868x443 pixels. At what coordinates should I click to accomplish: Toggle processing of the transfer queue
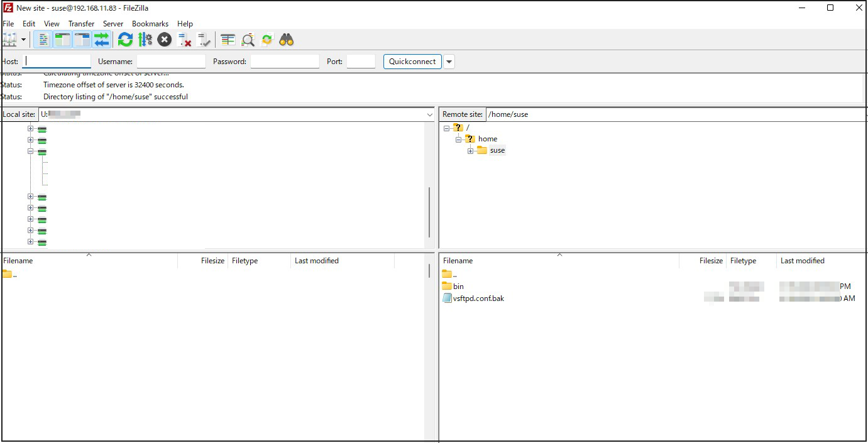[145, 40]
